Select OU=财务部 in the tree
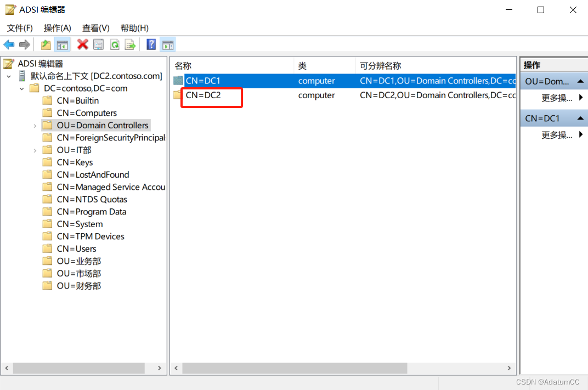588x390 pixels. [79, 286]
